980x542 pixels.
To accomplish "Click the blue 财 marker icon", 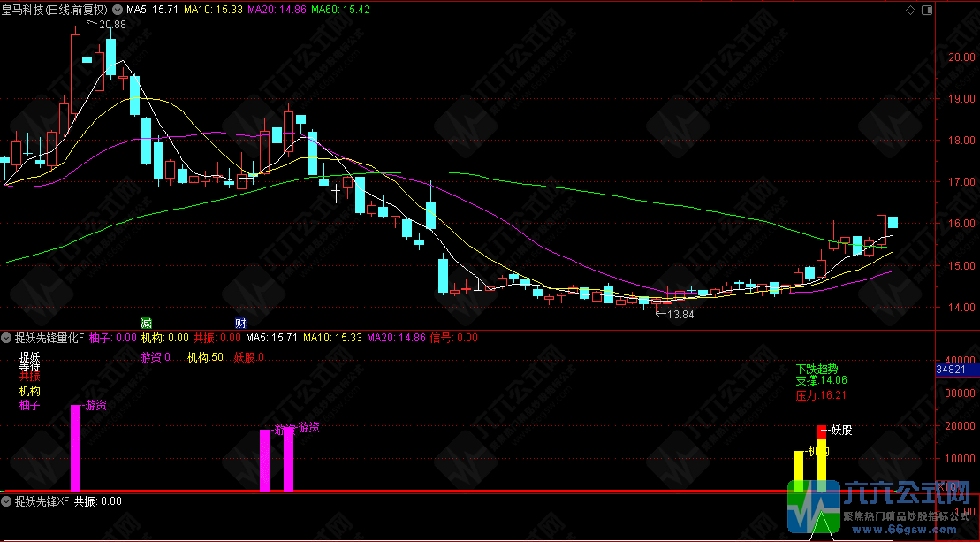I will (x=239, y=323).
